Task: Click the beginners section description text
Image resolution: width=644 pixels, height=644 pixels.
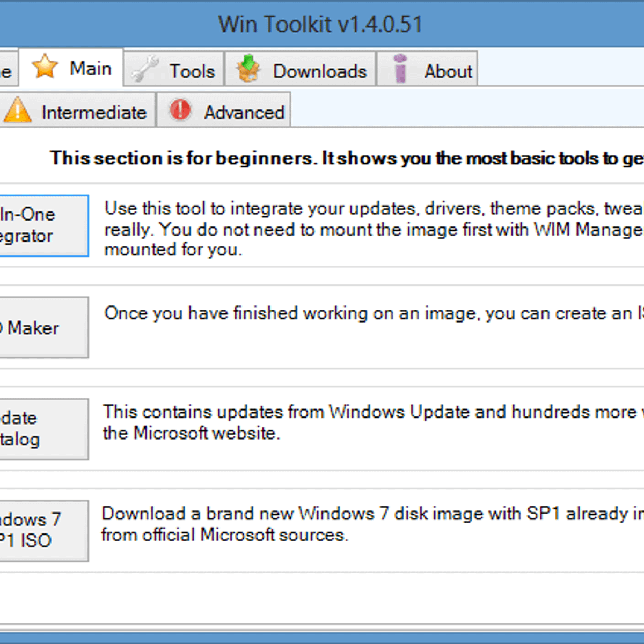Action: (343, 158)
